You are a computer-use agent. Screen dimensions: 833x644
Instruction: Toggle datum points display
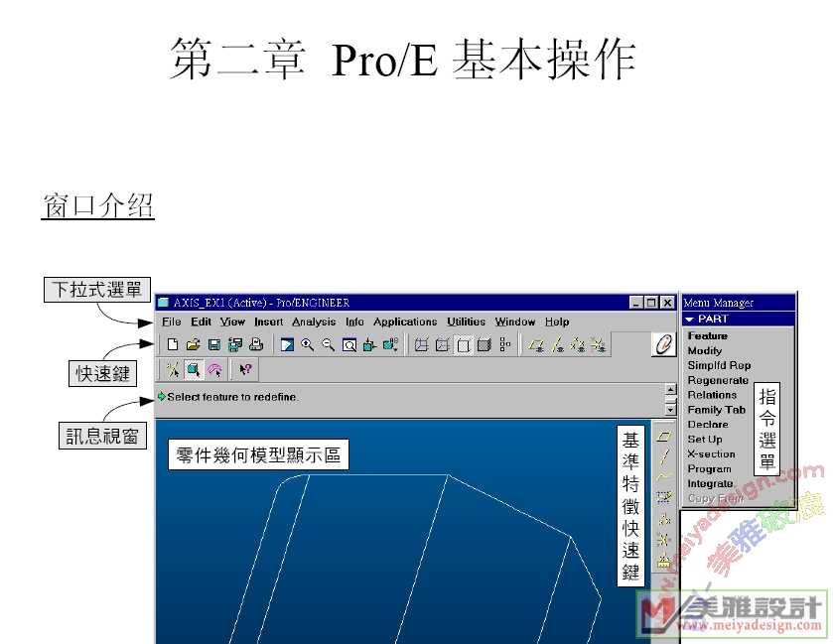click(x=578, y=345)
